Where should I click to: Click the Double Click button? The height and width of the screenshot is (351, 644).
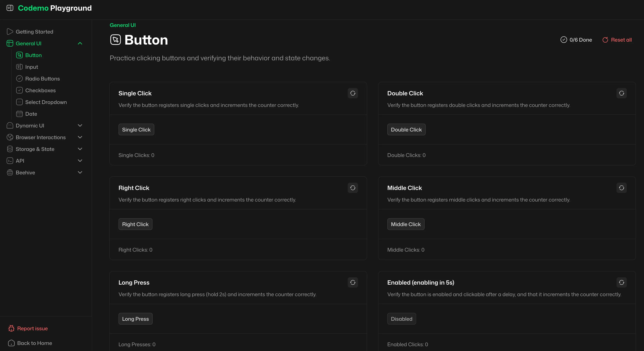[x=406, y=130]
